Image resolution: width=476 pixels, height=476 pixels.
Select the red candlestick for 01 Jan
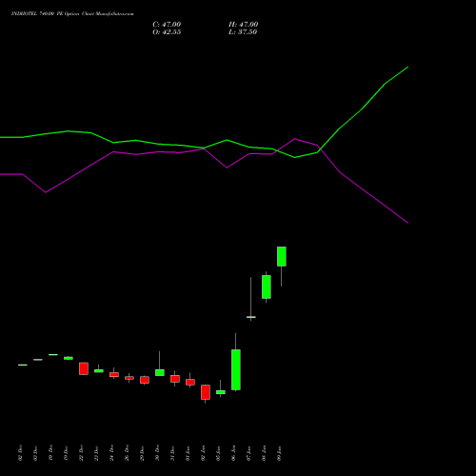coord(190,382)
